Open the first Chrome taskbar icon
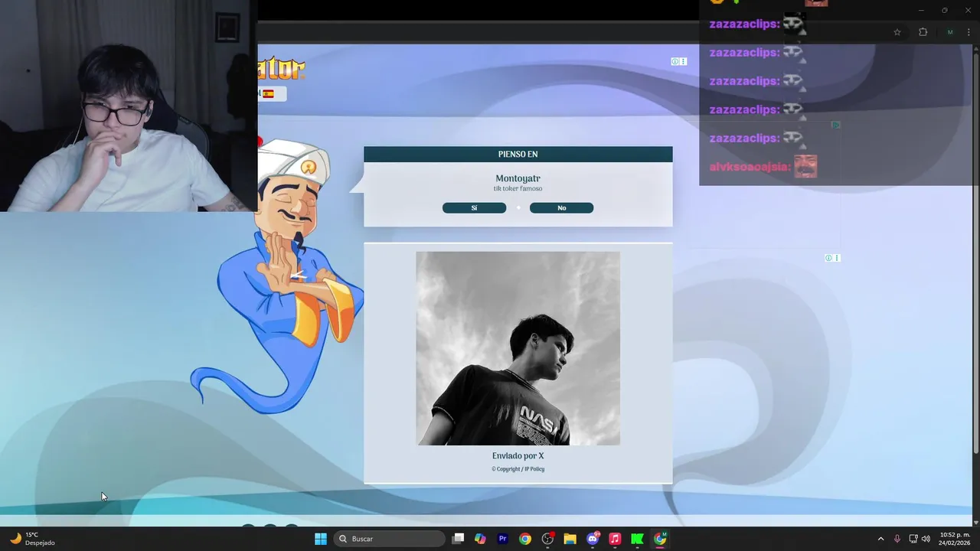Screen dimensions: 980x551 [x=525, y=539]
